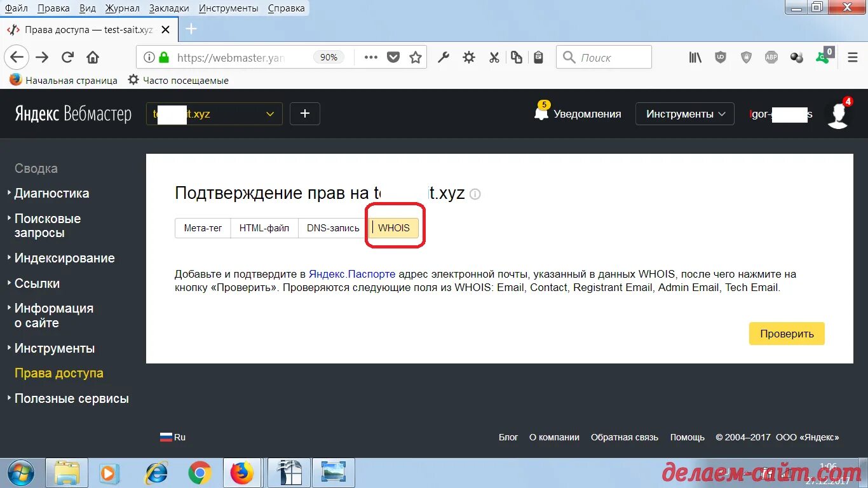The height and width of the screenshot is (488, 868).
Task: Open Яндекс.Паспорте link
Action: point(352,274)
